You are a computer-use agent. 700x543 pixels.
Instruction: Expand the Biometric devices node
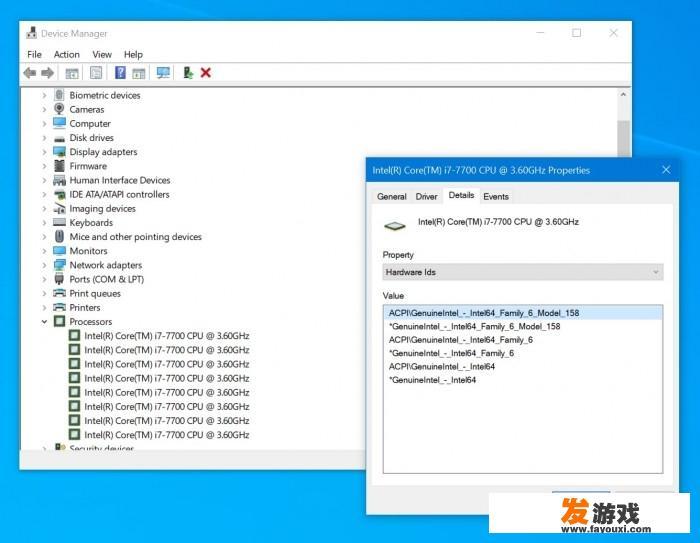pos(44,95)
